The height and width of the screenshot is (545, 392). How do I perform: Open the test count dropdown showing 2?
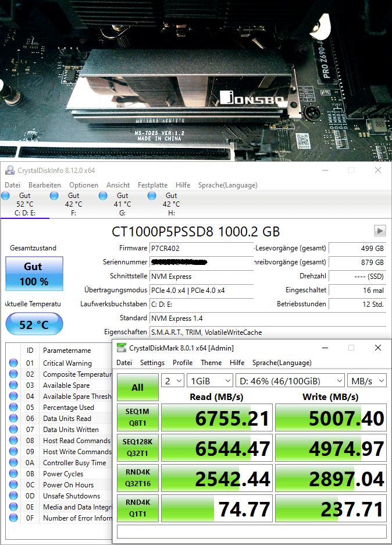173,381
